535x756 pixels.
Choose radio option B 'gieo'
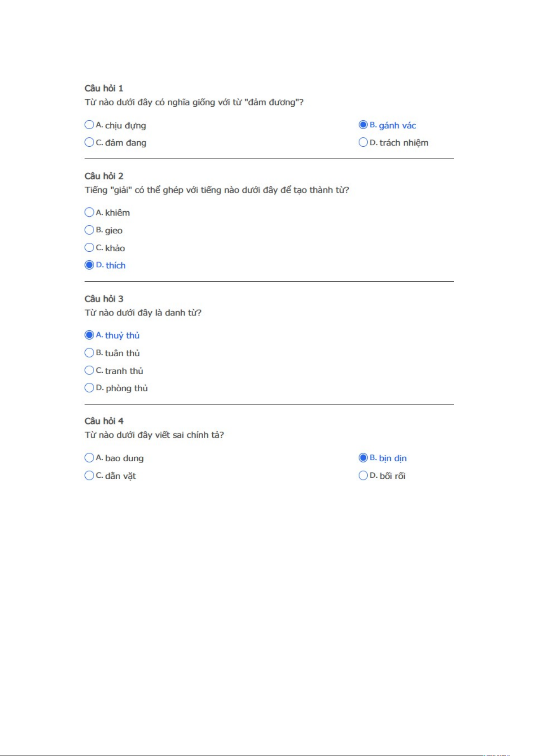(x=89, y=230)
